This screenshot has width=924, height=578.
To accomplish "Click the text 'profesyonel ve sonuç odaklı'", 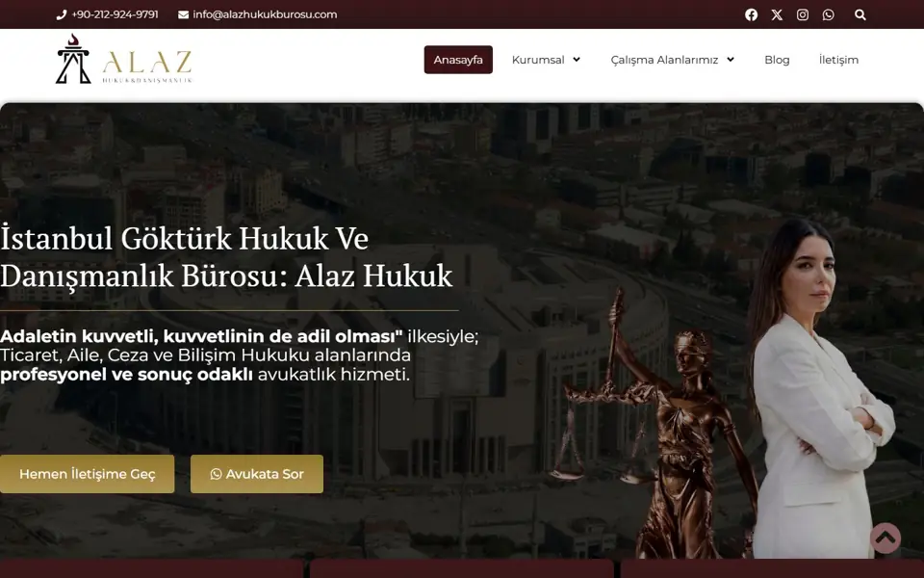I will [126, 375].
